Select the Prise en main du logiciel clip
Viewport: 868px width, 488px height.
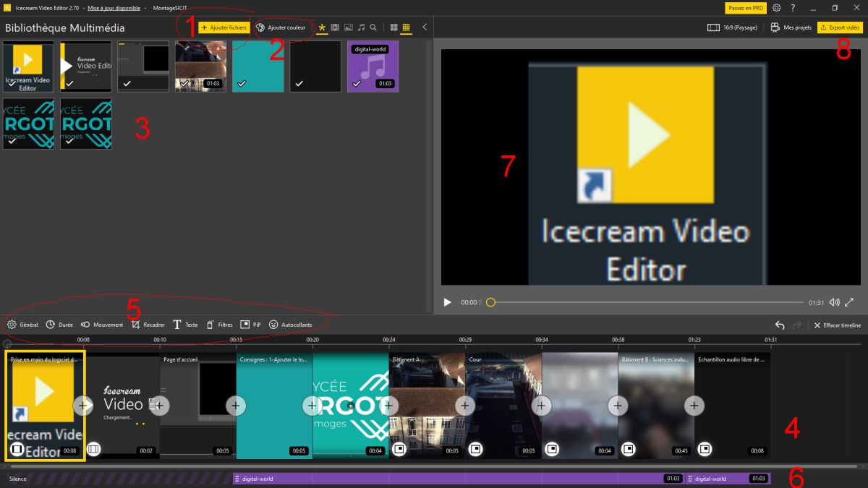[x=45, y=406]
